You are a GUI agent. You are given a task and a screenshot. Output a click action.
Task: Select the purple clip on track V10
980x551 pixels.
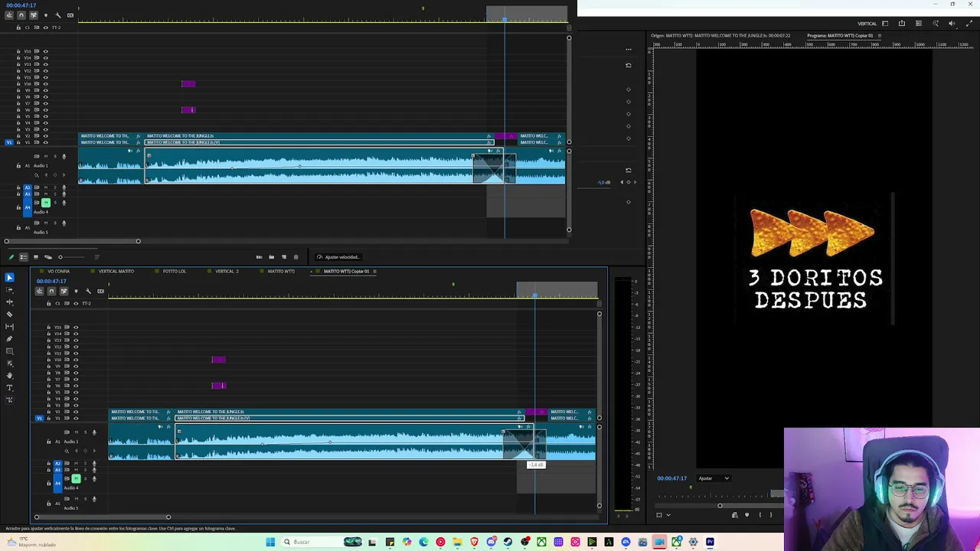pyautogui.click(x=218, y=360)
